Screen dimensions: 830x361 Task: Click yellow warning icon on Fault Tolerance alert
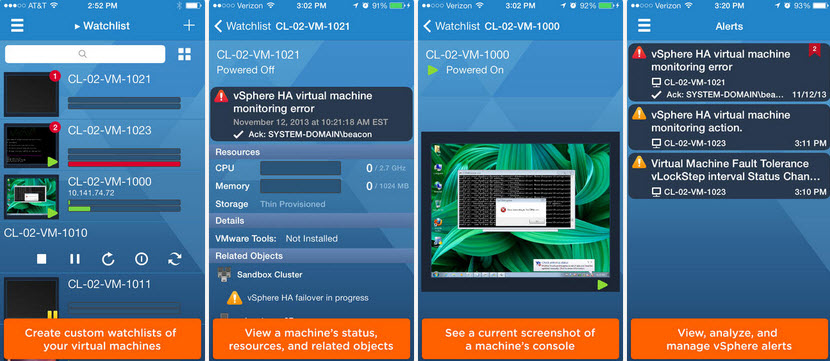coord(639,162)
